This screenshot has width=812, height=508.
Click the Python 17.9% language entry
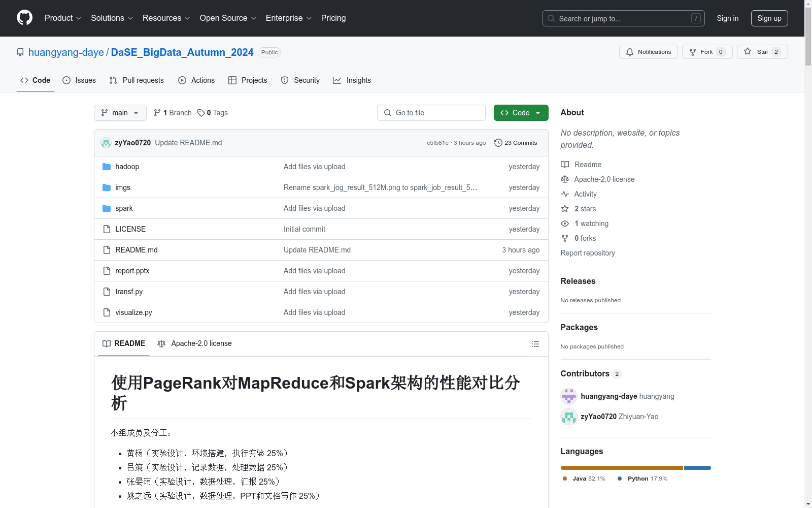pos(642,479)
